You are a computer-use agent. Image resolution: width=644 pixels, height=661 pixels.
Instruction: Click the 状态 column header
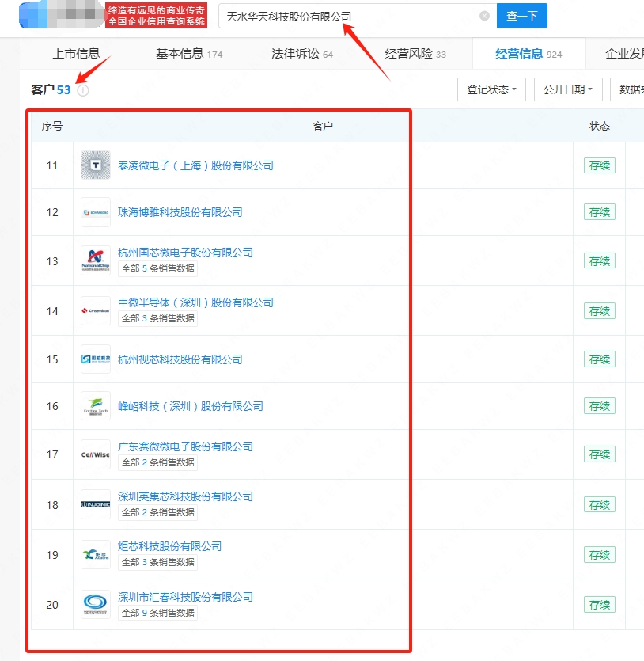tap(600, 126)
